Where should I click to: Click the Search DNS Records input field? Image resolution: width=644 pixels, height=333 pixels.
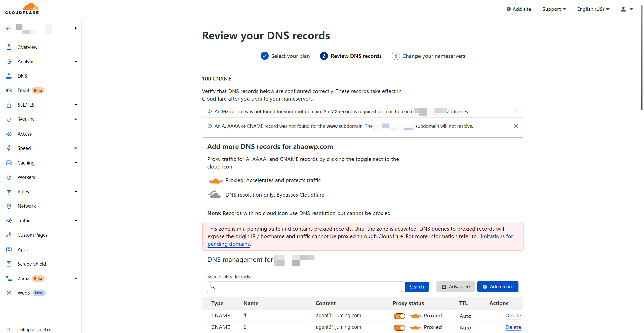pos(304,287)
